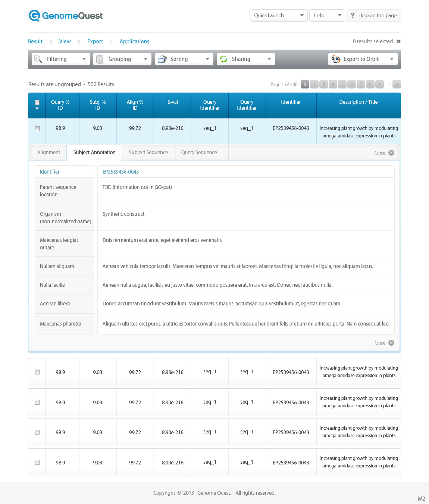Open header checkbox selection arrow

coord(37,109)
